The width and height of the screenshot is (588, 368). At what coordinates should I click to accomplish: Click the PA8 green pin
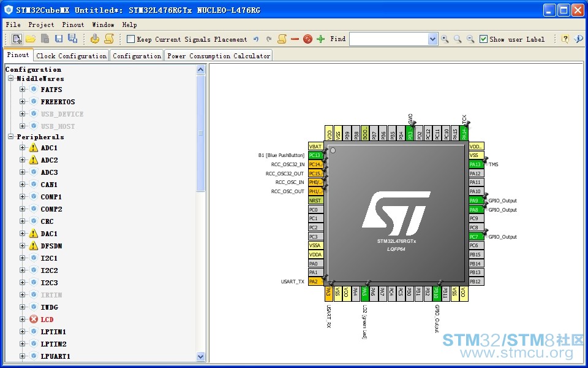click(477, 210)
